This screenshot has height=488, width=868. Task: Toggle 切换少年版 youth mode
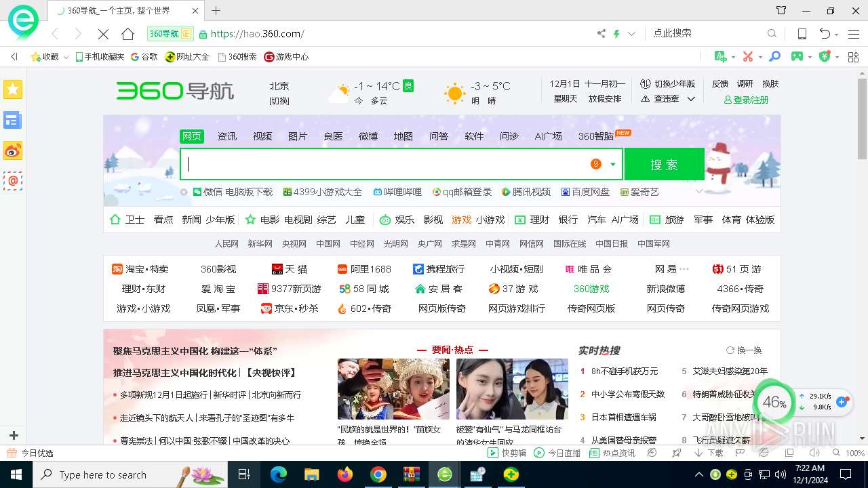(668, 84)
